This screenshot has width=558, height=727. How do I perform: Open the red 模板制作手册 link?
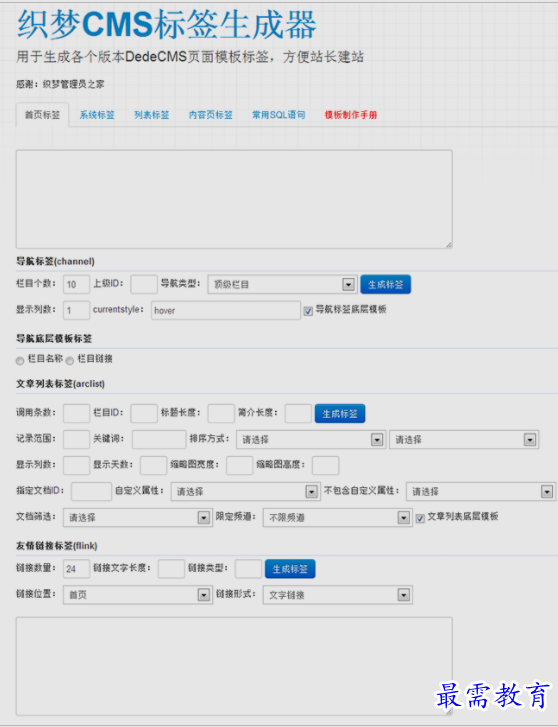pos(351,115)
